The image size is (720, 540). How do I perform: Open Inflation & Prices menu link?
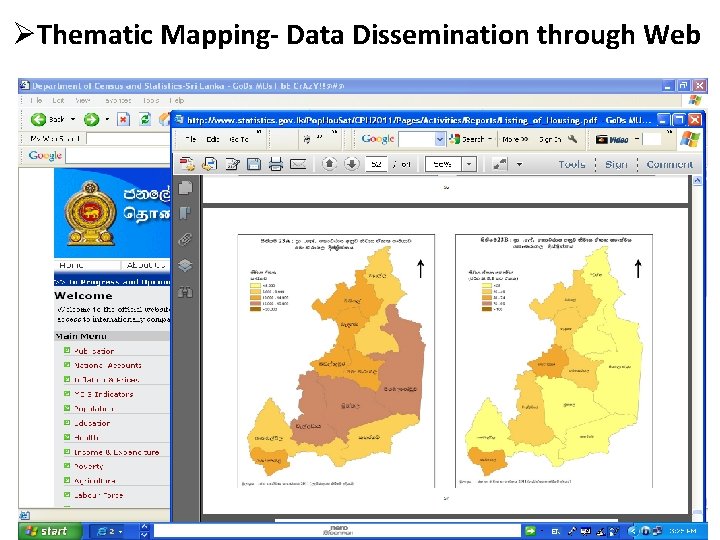tap(107, 380)
